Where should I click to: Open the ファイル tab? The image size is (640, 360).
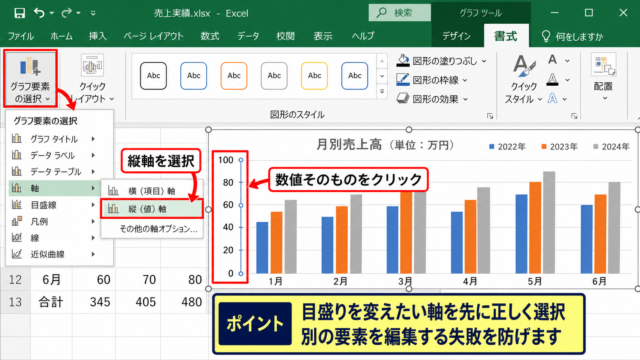(21, 36)
